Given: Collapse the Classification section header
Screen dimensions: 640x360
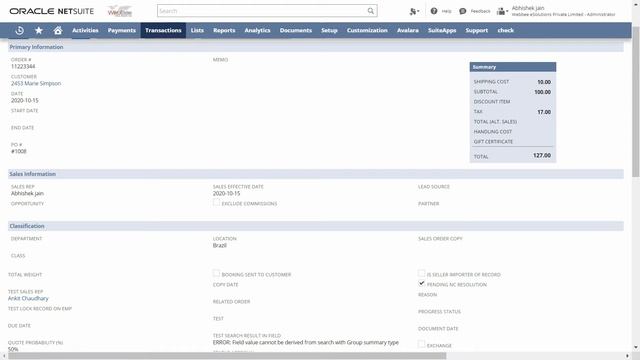Looking at the screenshot, I should click(316, 226).
